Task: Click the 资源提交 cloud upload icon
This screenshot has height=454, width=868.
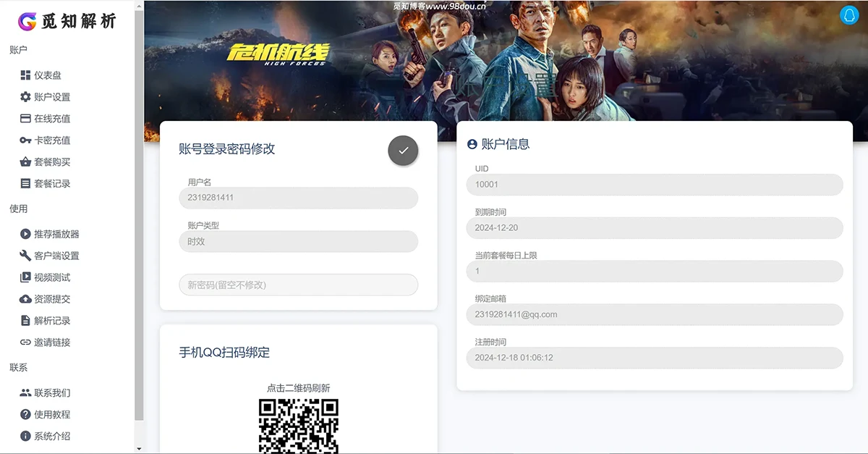Action: point(25,299)
